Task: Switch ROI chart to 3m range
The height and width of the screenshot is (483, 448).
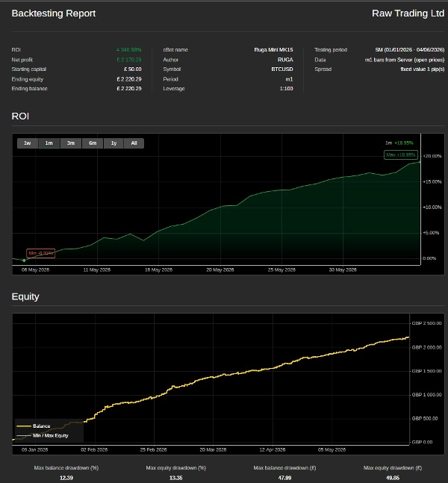Action: [71, 143]
